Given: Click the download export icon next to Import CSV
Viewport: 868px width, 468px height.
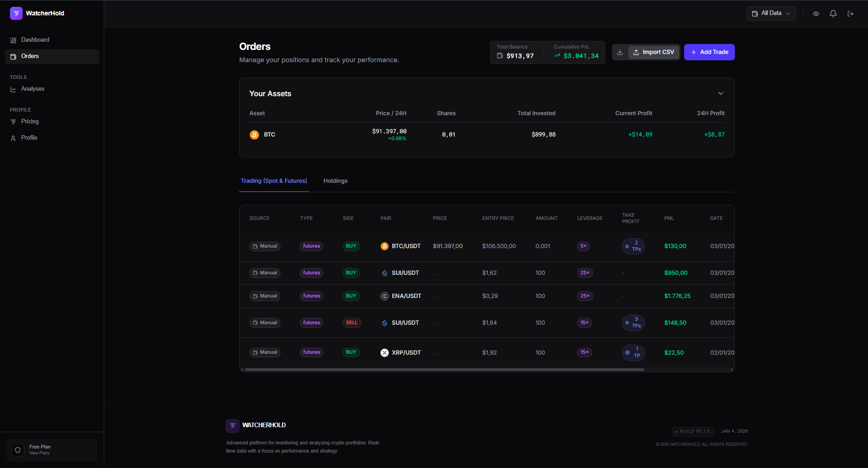Looking at the screenshot, I should 619,52.
